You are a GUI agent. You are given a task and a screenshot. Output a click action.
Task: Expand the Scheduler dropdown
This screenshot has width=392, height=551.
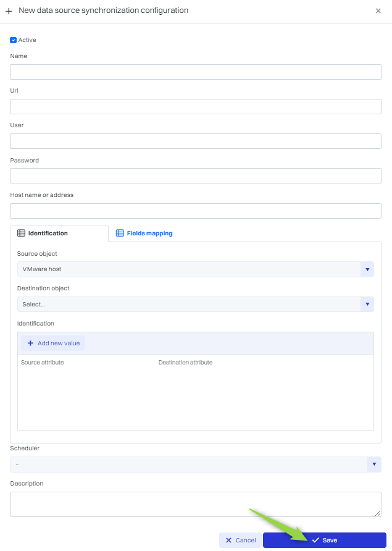click(374, 465)
